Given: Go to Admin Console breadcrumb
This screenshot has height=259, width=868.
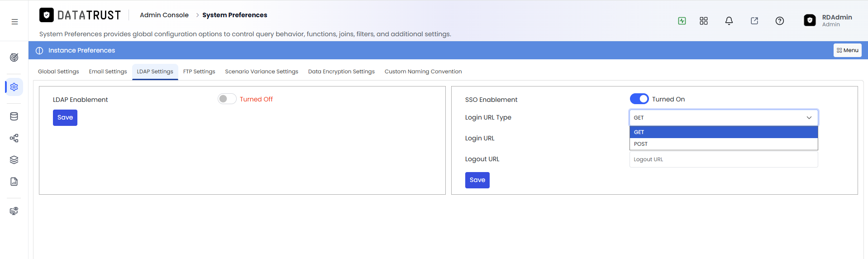Looking at the screenshot, I should tap(164, 15).
